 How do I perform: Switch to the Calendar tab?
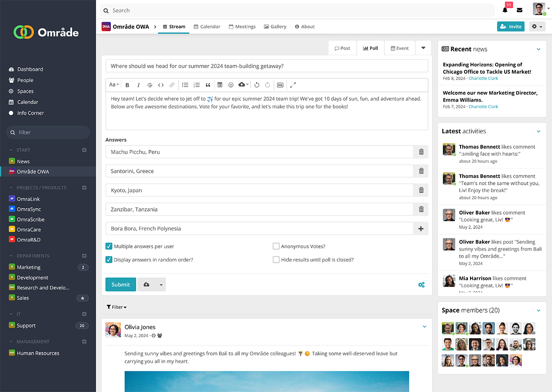coord(207,27)
